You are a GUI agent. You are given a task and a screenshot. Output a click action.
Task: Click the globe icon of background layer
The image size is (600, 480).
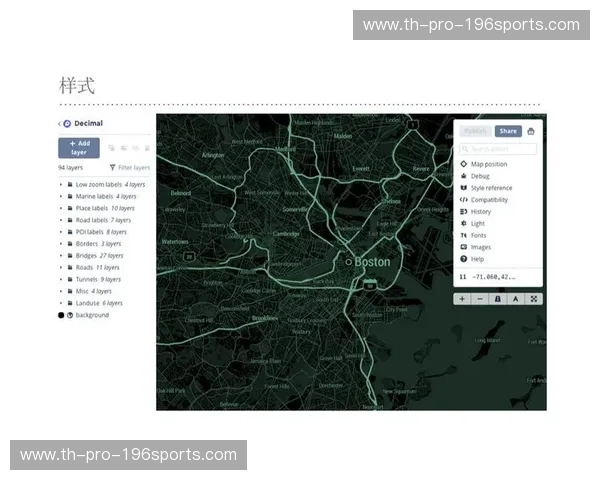tap(70, 315)
